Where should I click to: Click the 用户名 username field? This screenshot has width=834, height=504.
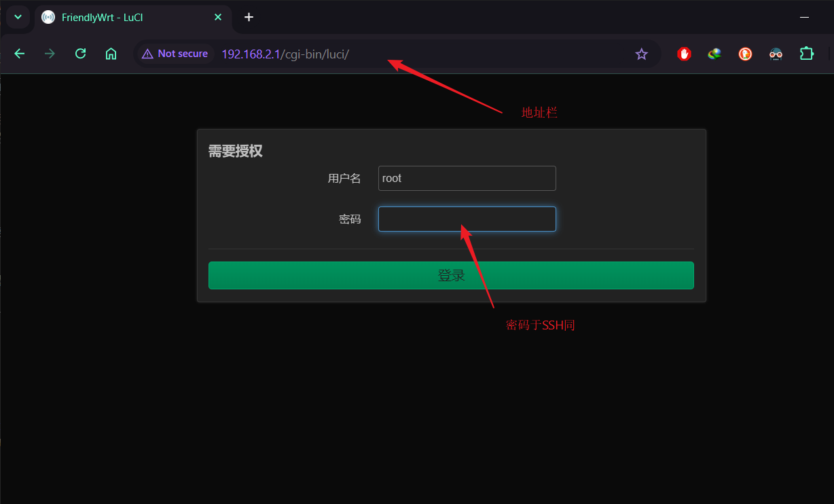click(467, 179)
